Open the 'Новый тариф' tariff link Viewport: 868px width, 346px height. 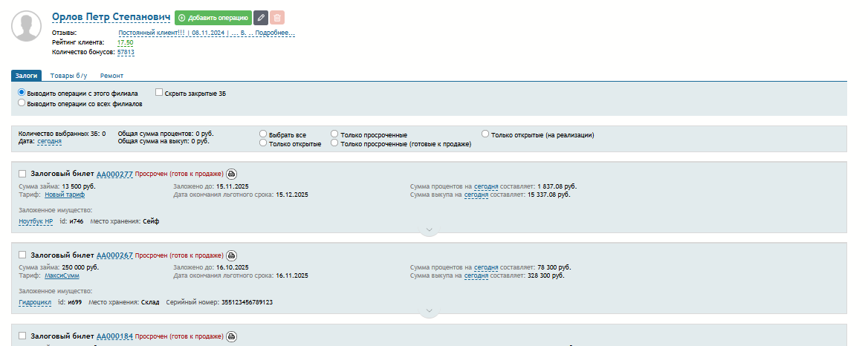click(x=65, y=195)
